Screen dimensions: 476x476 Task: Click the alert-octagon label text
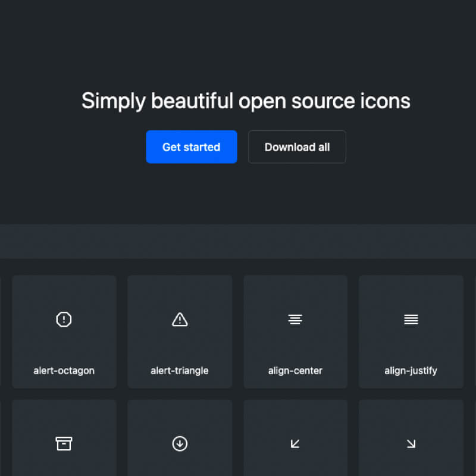click(x=64, y=371)
